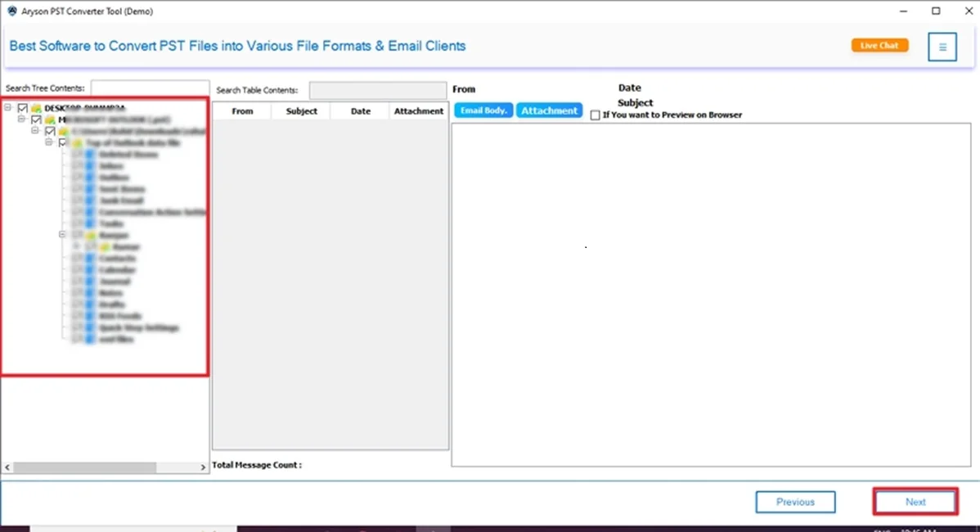The width and height of the screenshot is (980, 532).
Task: Toggle the Notes folder checkbox
Action: [77, 293]
